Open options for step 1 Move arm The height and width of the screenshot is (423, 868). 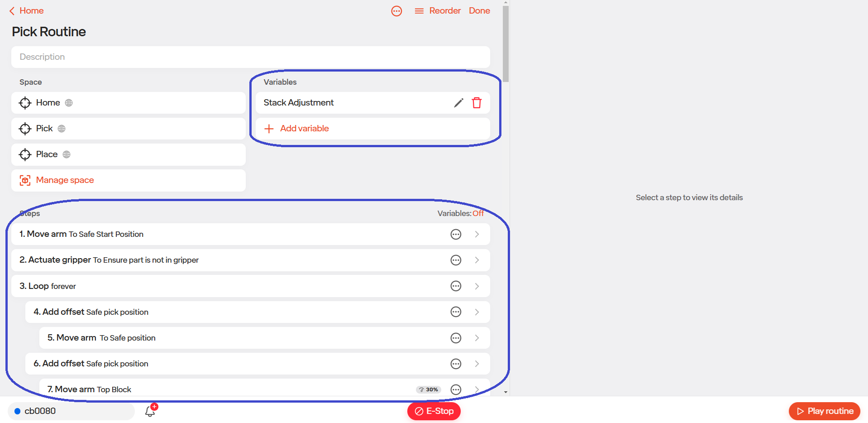[456, 234]
